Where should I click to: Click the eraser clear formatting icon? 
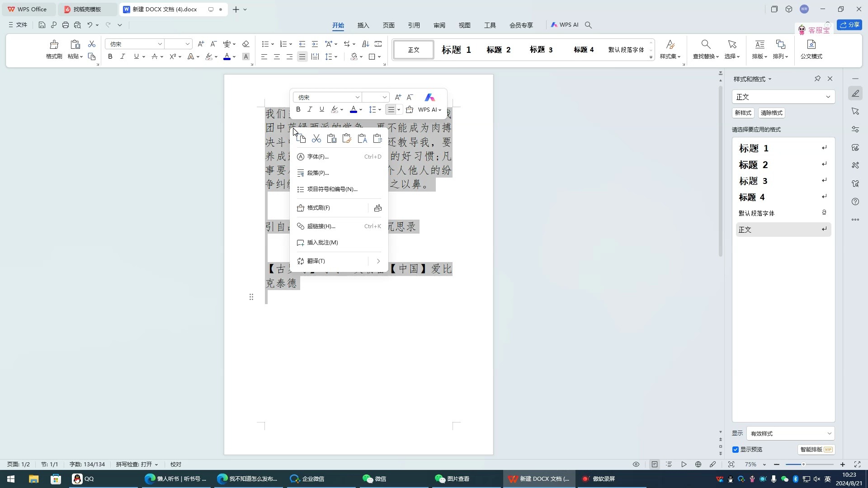pos(245,44)
